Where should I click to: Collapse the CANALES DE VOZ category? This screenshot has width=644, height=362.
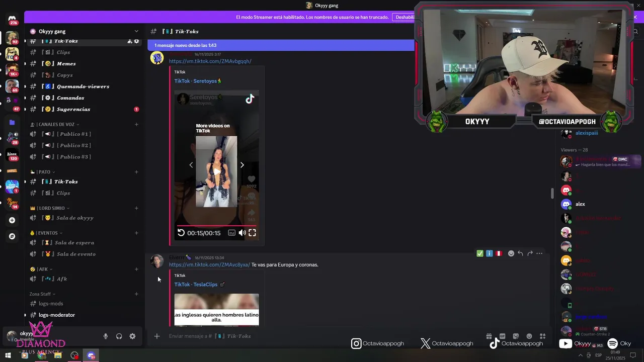click(55, 124)
